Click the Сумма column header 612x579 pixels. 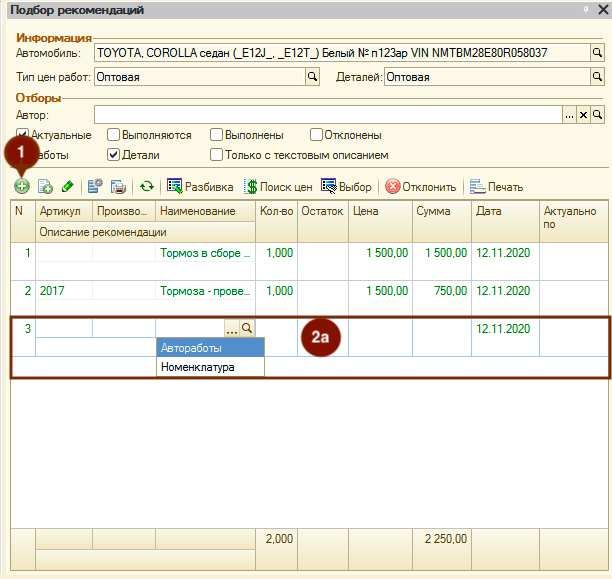point(442,221)
